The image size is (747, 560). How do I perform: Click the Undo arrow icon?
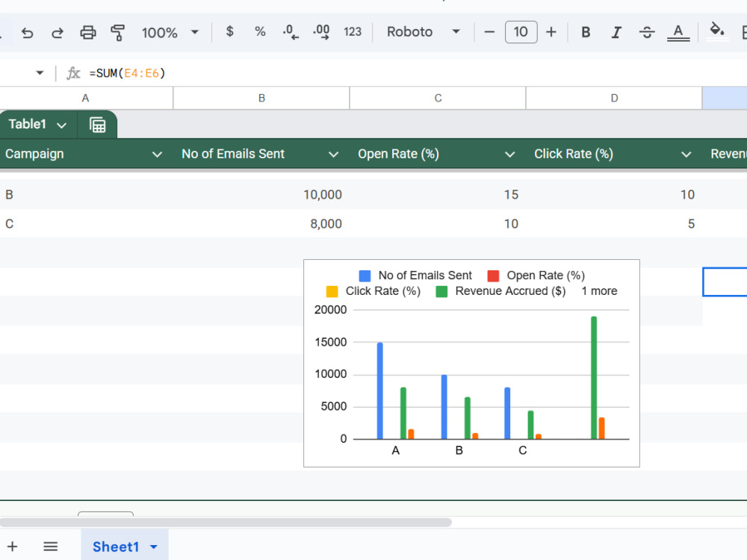tap(27, 32)
